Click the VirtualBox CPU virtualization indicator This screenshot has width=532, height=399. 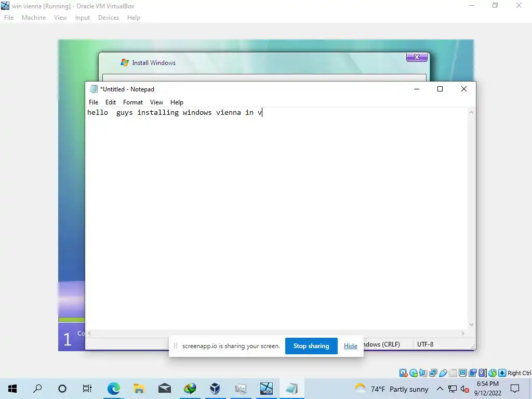point(483,373)
